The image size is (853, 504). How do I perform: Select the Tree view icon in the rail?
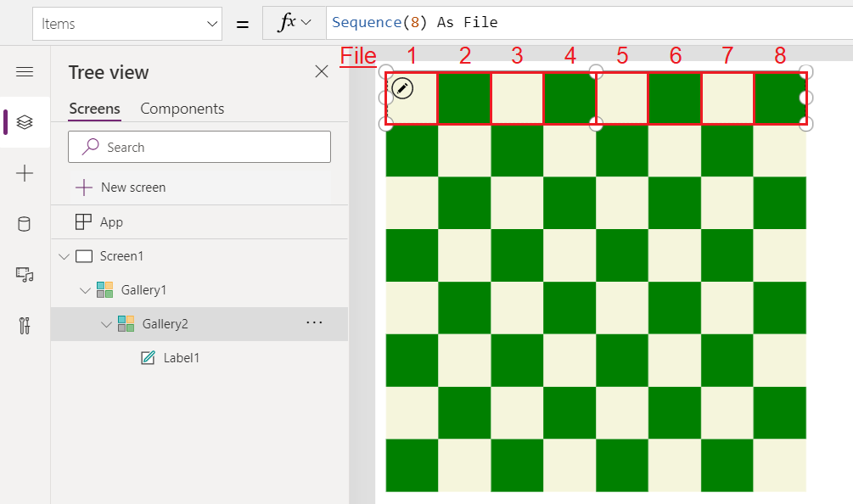point(24,122)
